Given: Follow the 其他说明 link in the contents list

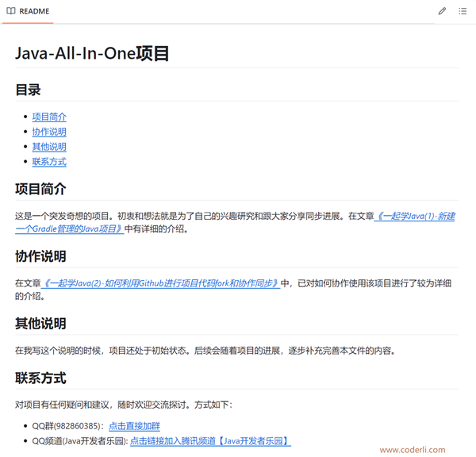Looking at the screenshot, I should 49,147.
